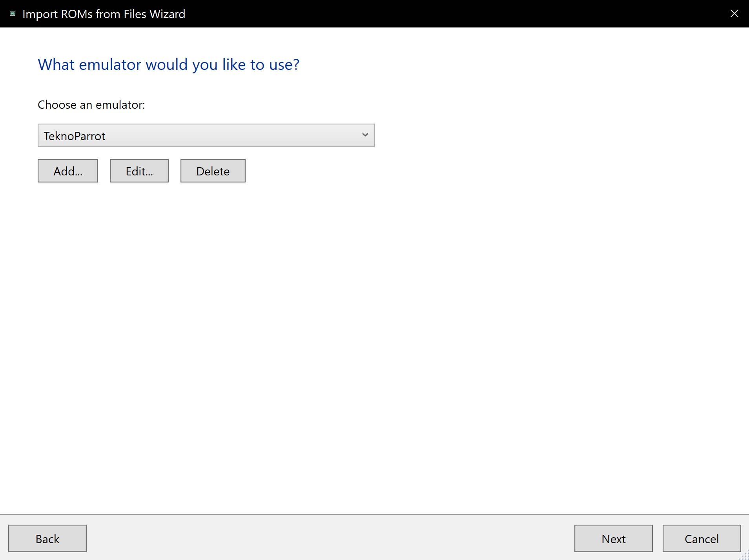The height and width of the screenshot is (560, 749).
Task: Open the TeknoParrot emulator dropdown
Action: click(x=206, y=135)
